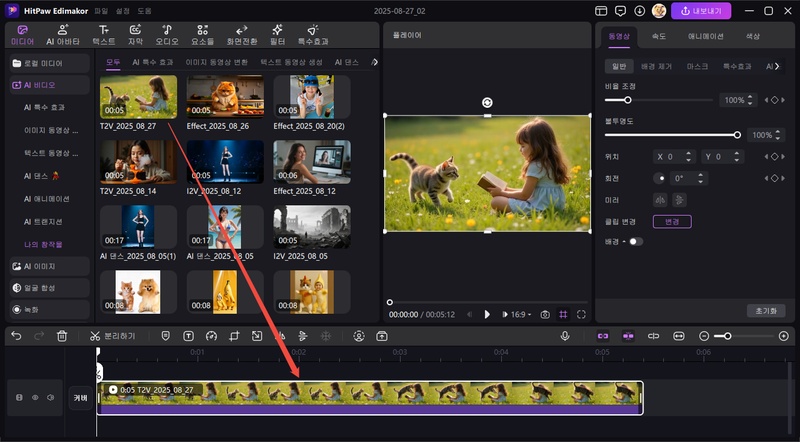Open the 필터 filters panel
Screen dimensions: 800x442
coord(277,35)
